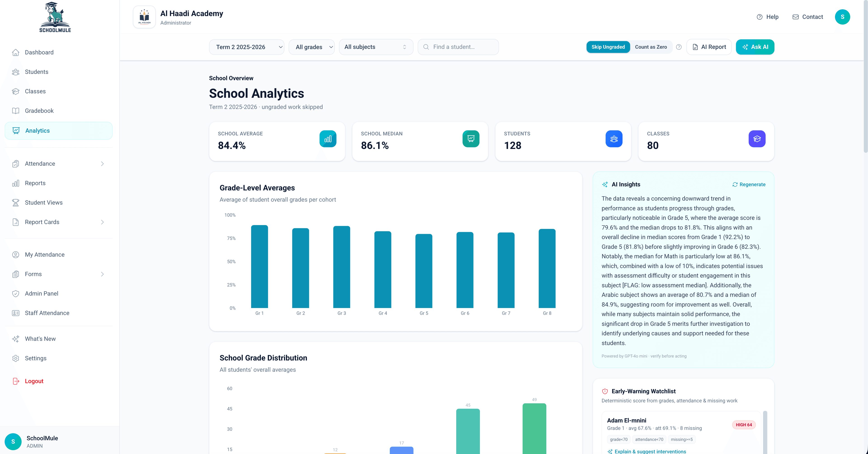Click the Report Cards document icon
Image resolution: width=868 pixels, height=454 pixels.
[16, 222]
